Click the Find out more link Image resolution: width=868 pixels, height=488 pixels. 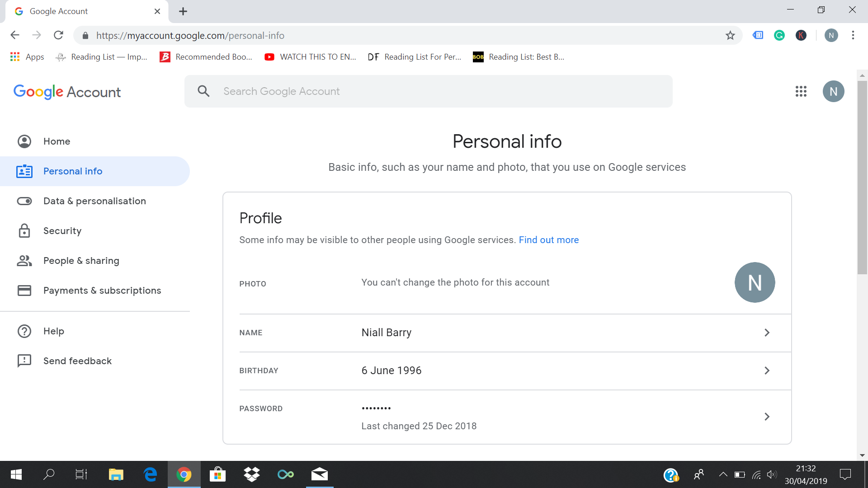(x=549, y=239)
